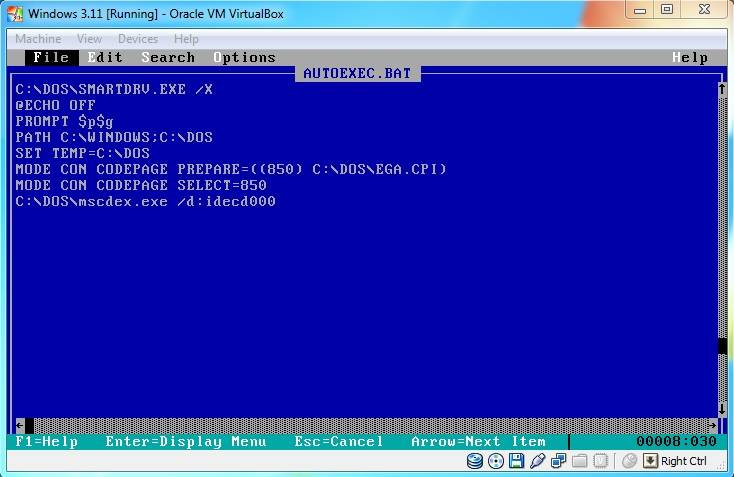The width and height of the screenshot is (734, 477).
Task: Open the editor's Help menu at right
Action: pyautogui.click(x=690, y=57)
